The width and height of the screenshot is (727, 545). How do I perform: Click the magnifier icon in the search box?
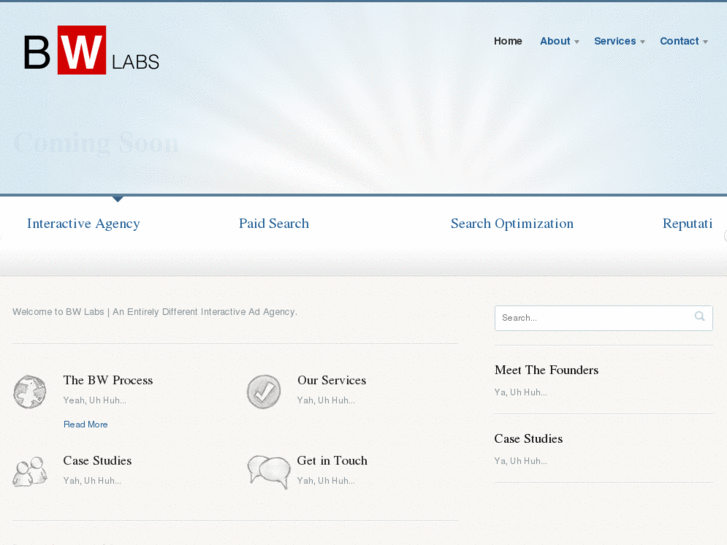click(700, 316)
